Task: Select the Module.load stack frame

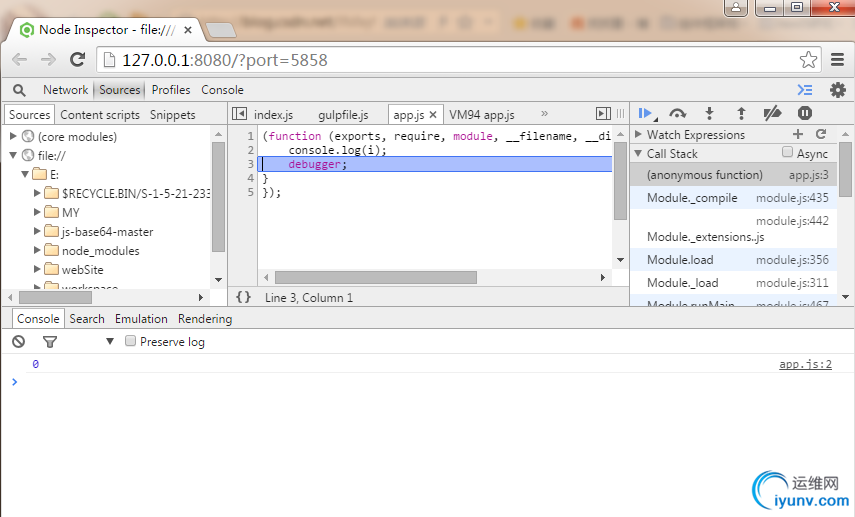Action: tap(733, 260)
